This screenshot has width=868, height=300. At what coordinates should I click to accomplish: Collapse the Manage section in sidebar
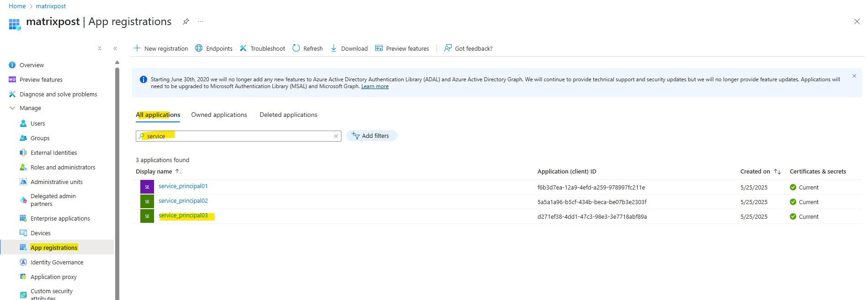point(12,108)
